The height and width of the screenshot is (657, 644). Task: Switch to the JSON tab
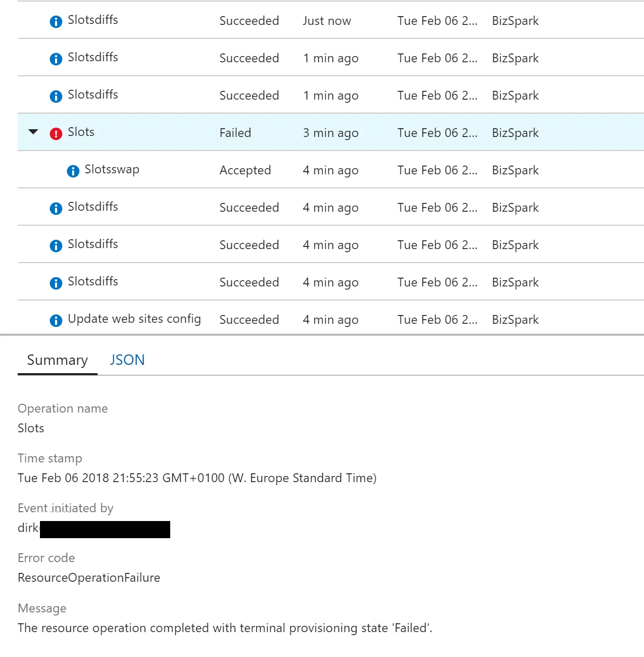127,360
